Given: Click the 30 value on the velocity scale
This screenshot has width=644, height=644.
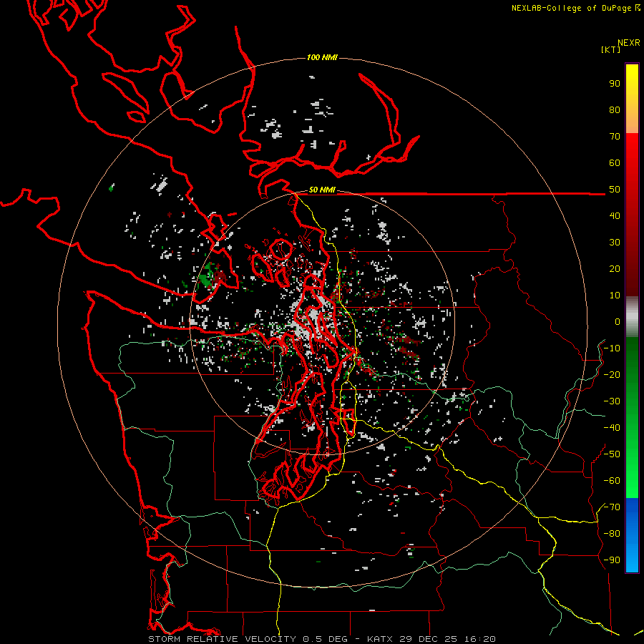Looking at the screenshot, I should (x=615, y=243).
